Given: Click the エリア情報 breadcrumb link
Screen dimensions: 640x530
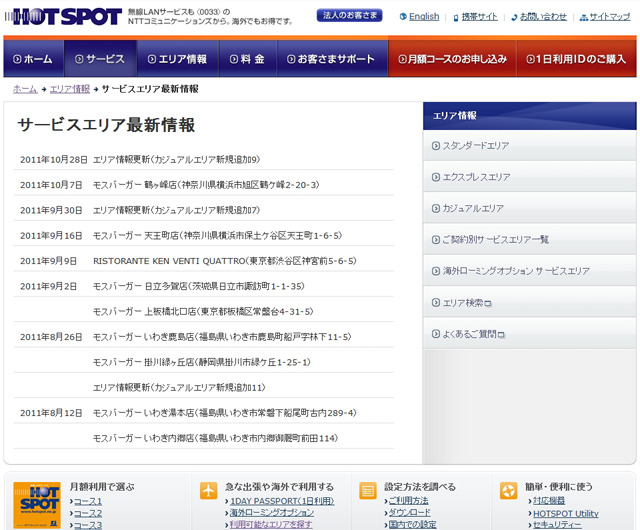Looking at the screenshot, I should (70, 89).
